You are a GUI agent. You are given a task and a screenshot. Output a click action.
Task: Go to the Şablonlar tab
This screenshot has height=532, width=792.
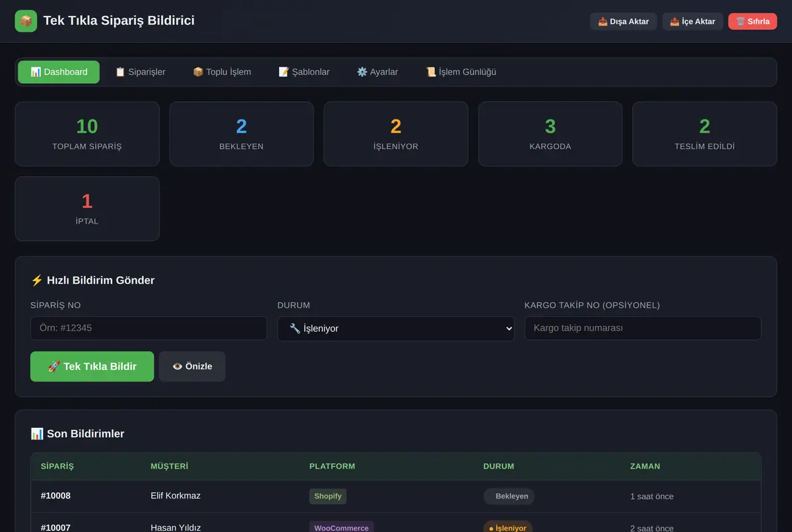(304, 72)
